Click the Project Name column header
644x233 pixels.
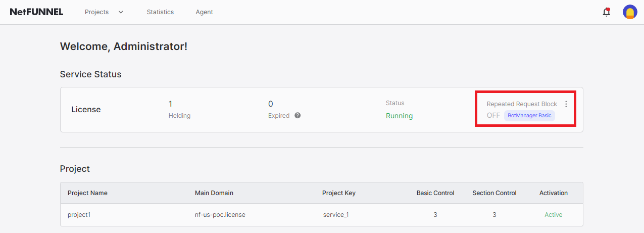click(x=87, y=193)
